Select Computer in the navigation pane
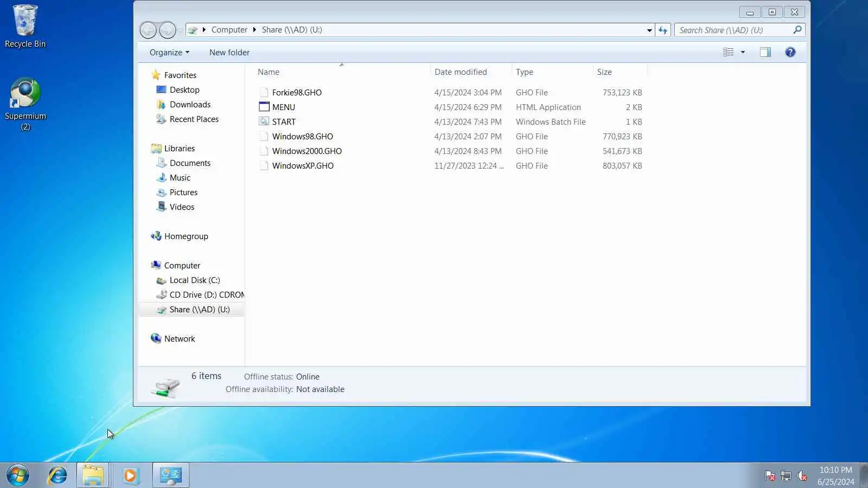 click(182, 265)
